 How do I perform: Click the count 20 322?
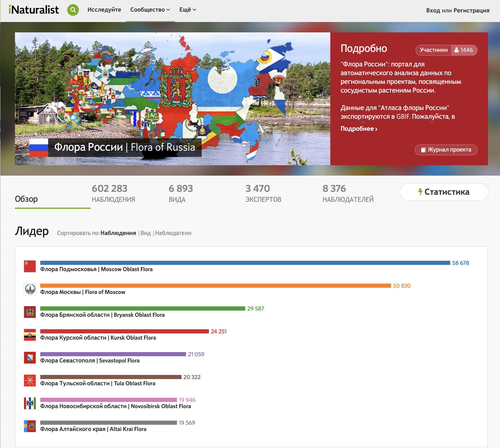[x=192, y=377]
